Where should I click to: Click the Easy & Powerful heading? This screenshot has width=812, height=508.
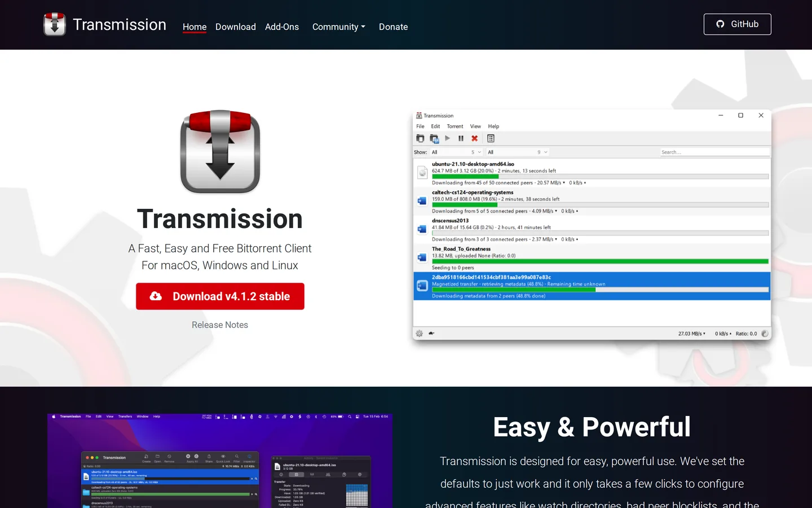tap(592, 427)
